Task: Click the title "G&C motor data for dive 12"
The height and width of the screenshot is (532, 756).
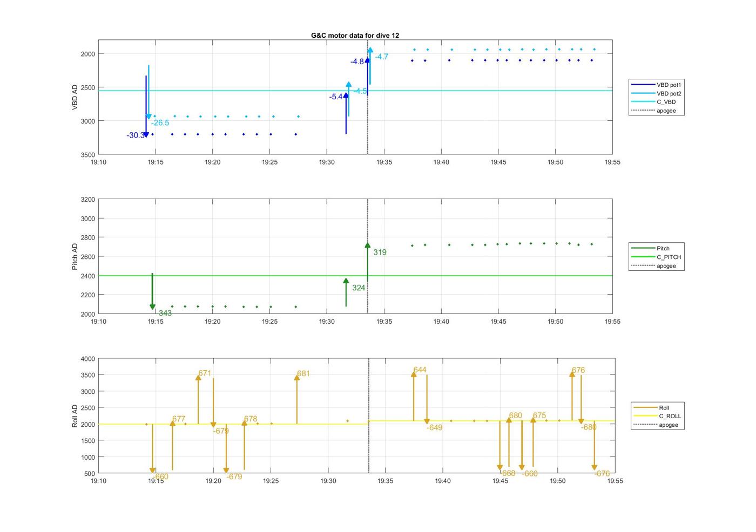Action: click(355, 35)
